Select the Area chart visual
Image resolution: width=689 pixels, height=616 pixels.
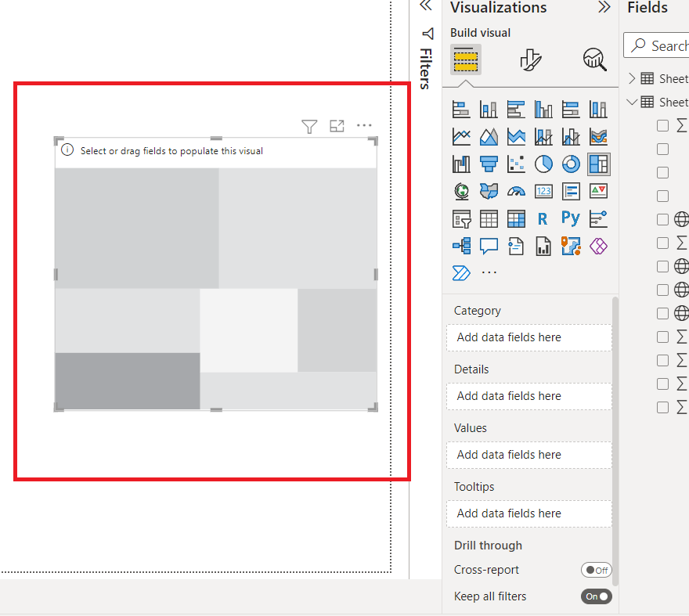pyautogui.click(x=489, y=137)
